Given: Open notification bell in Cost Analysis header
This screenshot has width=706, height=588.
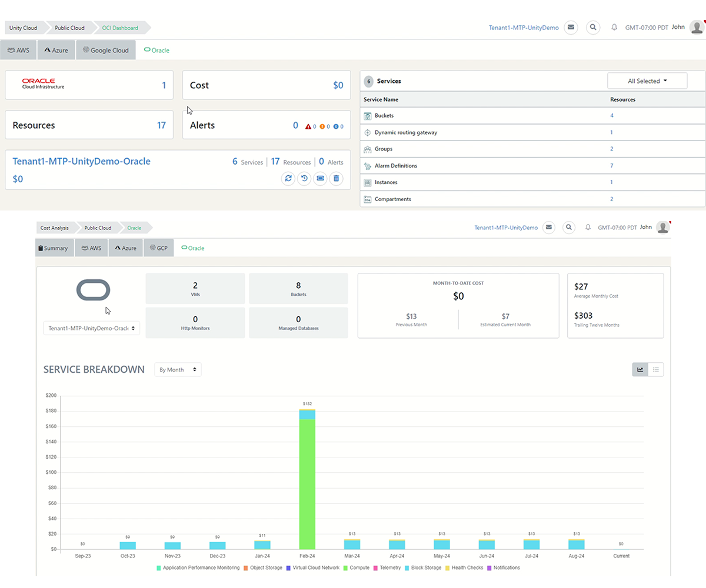Looking at the screenshot, I should (x=588, y=227).
